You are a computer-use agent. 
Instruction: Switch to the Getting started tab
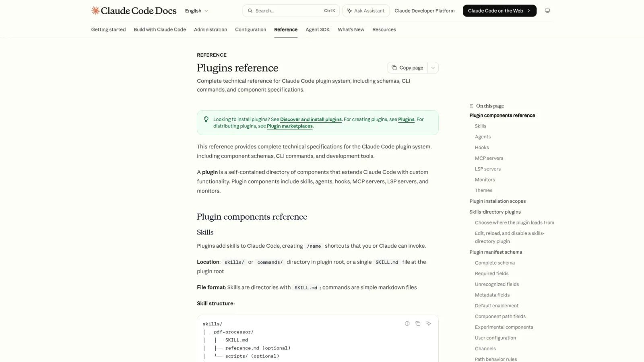pyautogui.click(x=108, y=29)
